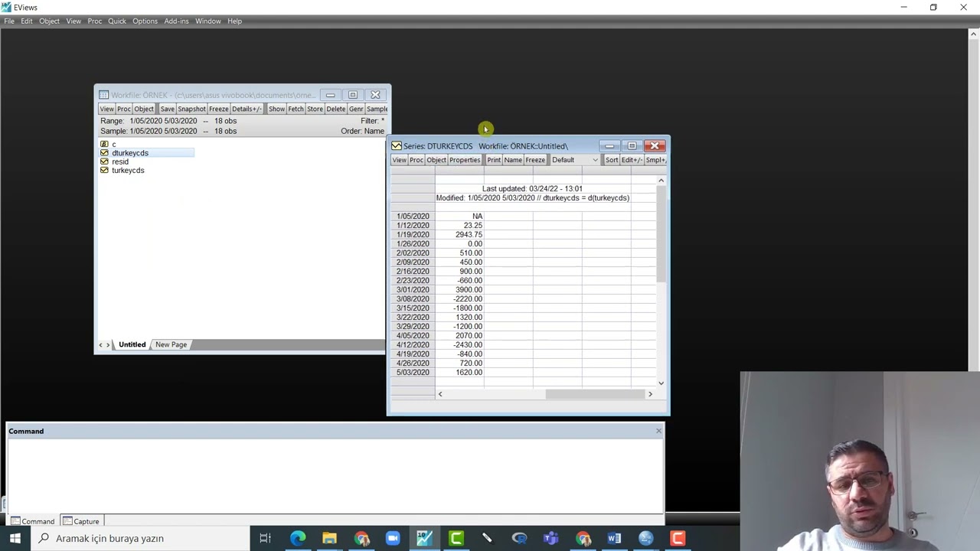This screenshot has width=980, height=551.
Task: Select the turkeycds series object
Action: (x=128, y=171)
